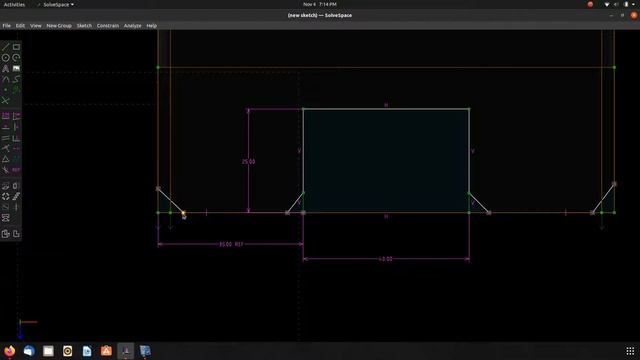The image size is (640, 360).
Task: Apply the Same Orientation constraint
Action: 16,159
